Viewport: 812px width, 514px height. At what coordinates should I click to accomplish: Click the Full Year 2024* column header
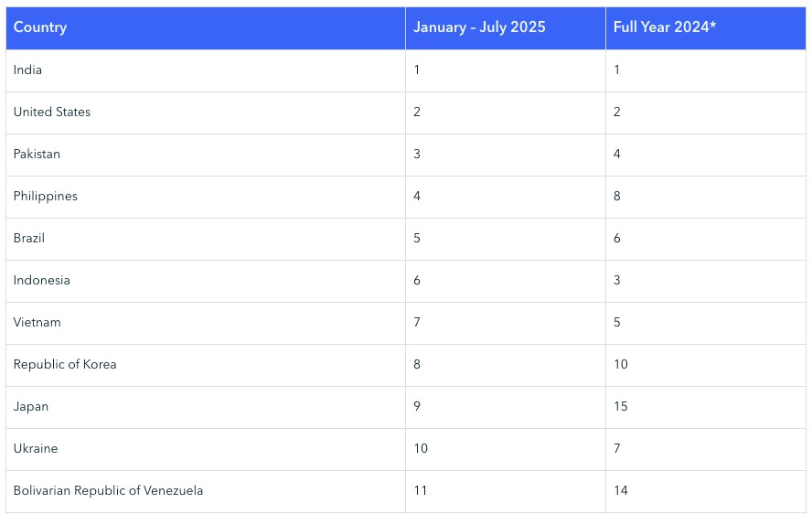[665, 27]
